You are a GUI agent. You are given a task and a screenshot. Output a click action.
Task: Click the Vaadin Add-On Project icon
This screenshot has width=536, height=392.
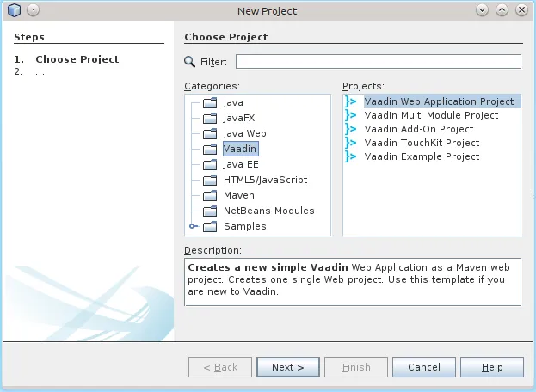pyautogui.click(x=351, y=129)
